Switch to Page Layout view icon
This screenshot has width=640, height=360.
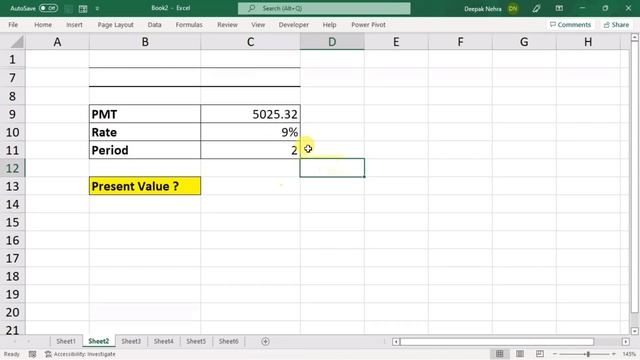click(x=520, y=354)
